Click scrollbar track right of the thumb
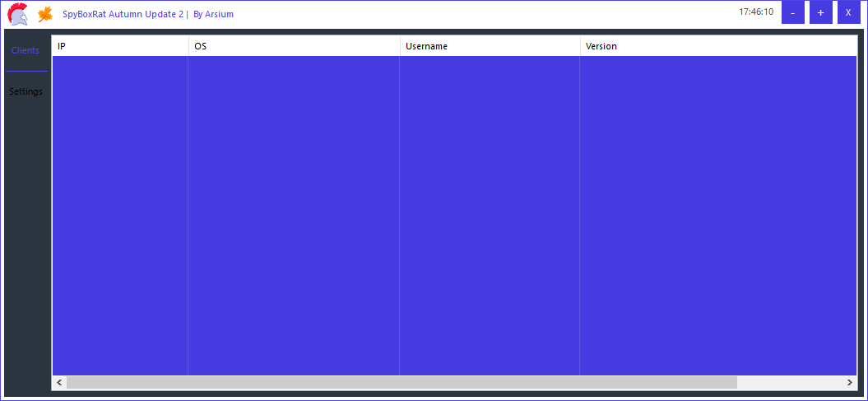Viewport: 868px width, 401px height. (x=790, y=383)
